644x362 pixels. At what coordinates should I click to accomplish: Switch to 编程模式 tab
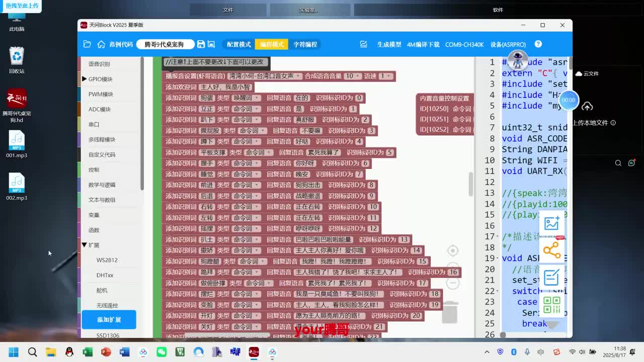point(272,44)
